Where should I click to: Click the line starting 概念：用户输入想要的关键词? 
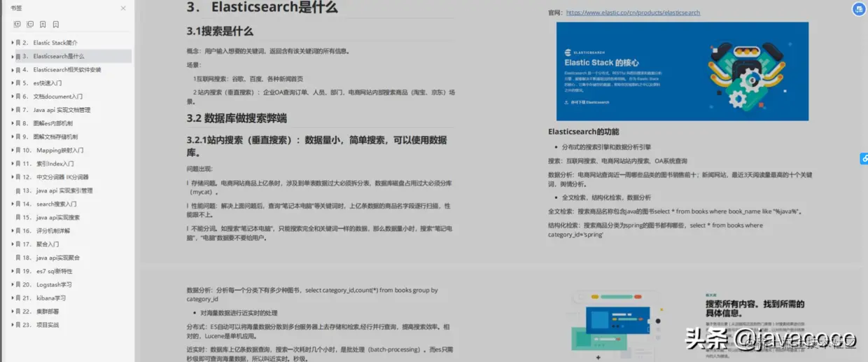268,51
